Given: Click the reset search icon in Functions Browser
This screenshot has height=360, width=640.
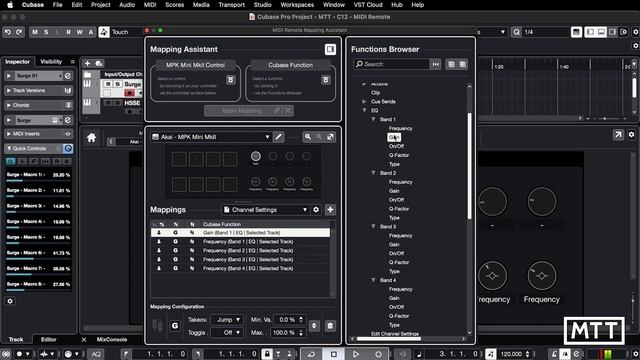Looking at the screenshot, I should click(x=436, y=64).
